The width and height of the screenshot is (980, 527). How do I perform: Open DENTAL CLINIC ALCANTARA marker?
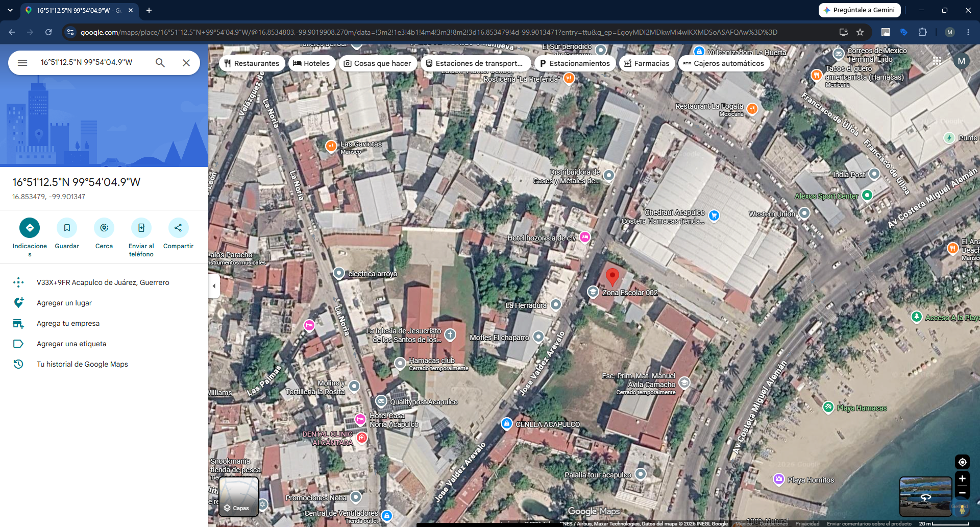[x=362, y=438]
